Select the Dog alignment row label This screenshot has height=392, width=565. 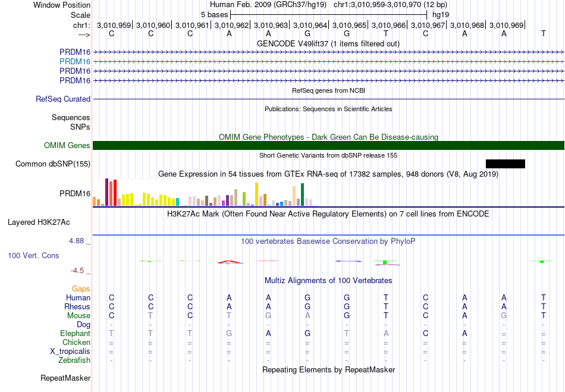pos(83,325)
